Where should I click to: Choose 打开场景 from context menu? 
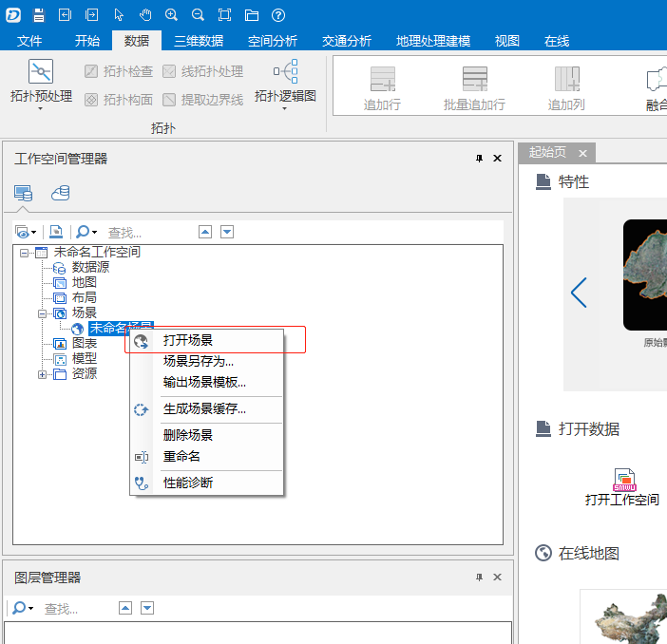coord(188,340)
